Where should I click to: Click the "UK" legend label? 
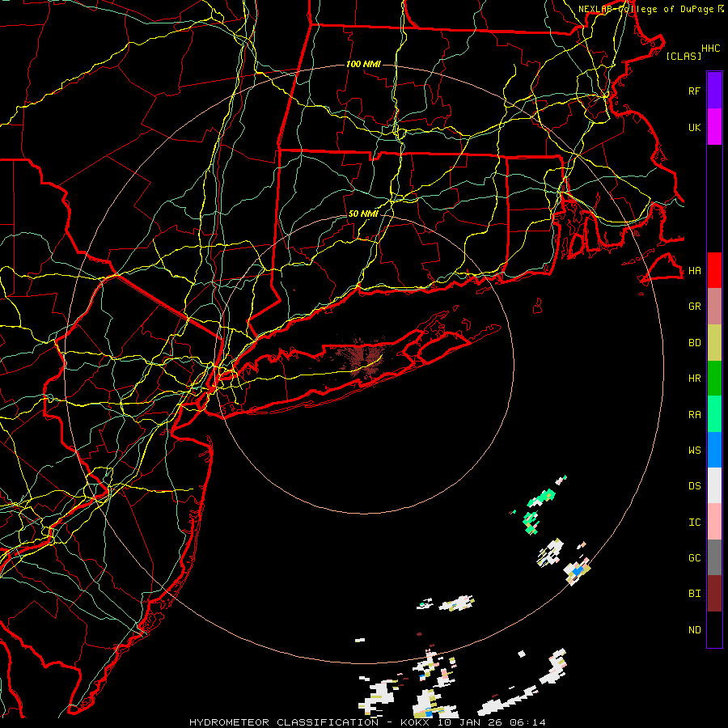pos(694,127)
